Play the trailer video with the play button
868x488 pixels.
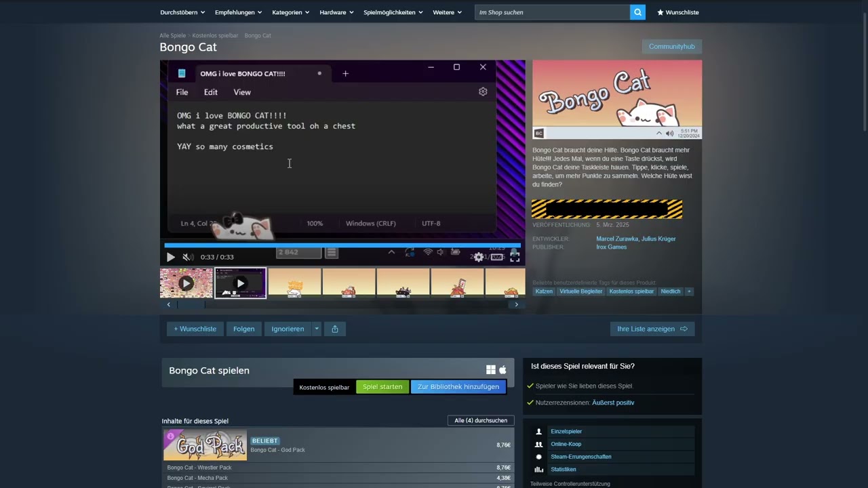170,257
